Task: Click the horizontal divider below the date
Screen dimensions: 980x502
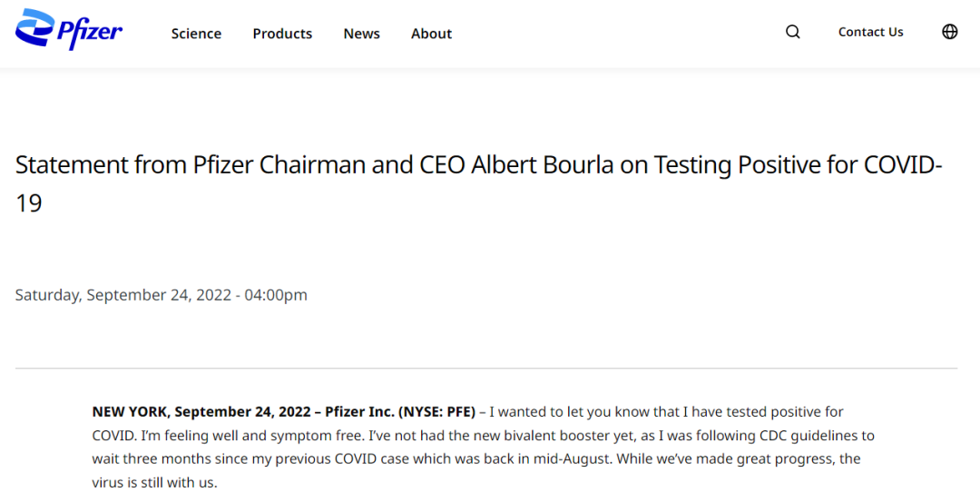Action: click(486, 369)
